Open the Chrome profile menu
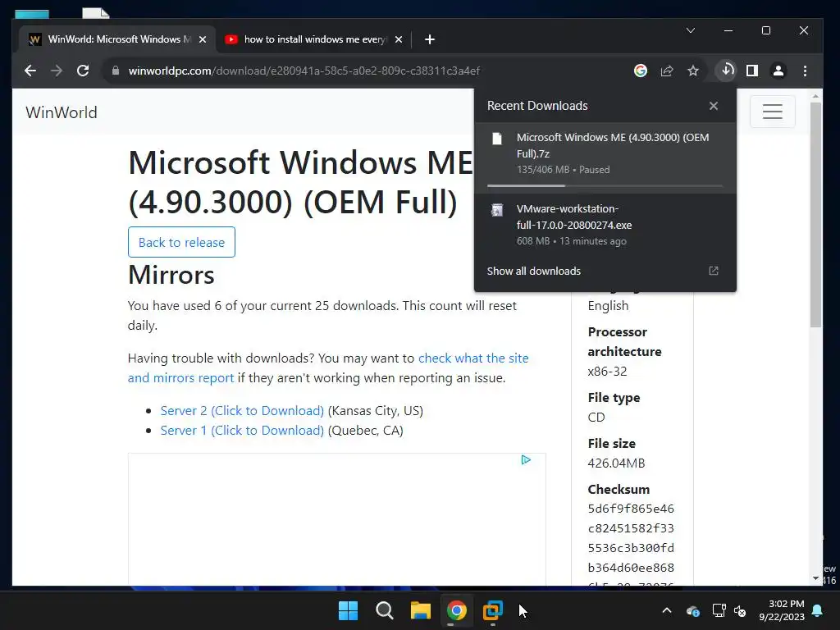Screen dimensions: 840x630 pyautogui.click(x=778, y=71)
